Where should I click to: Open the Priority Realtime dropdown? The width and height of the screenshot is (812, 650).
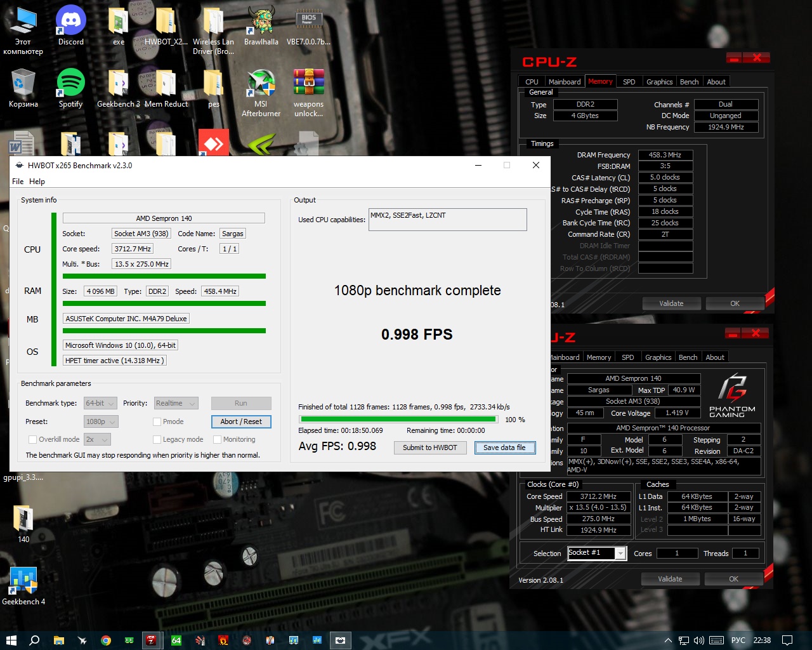pos(176,403)
